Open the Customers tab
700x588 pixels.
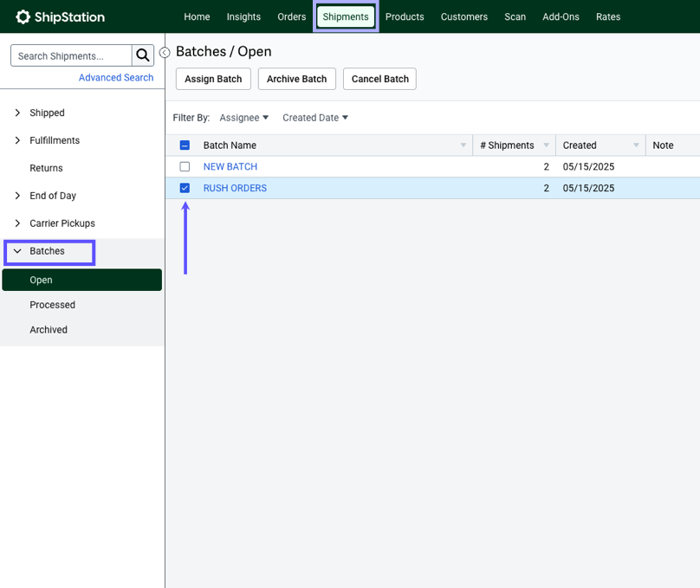pyautogui.click(x=464, y=16)
